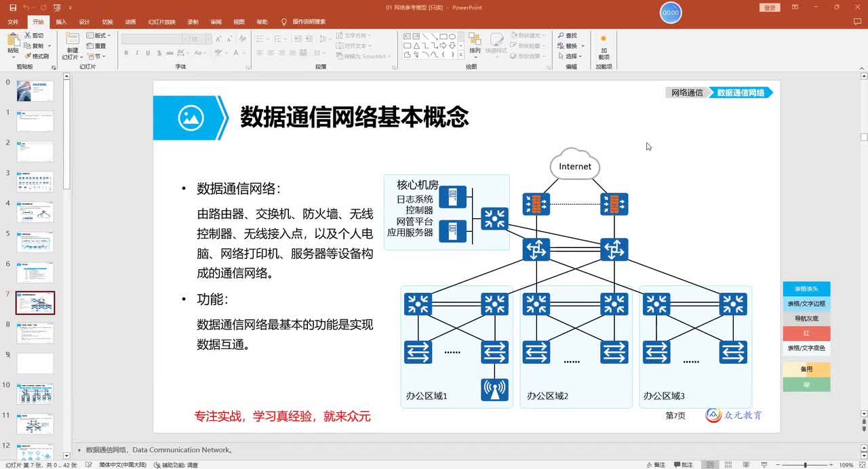Expand the 节 section dropdown
868x469 pixels.
96,56
